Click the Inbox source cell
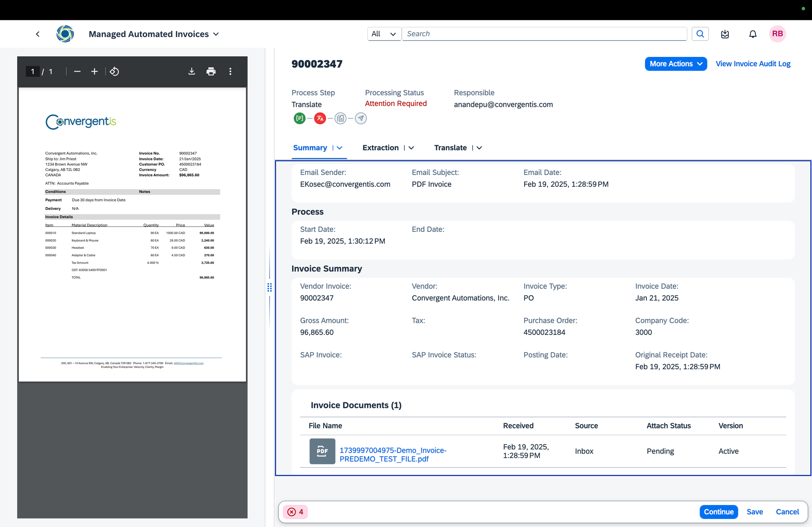812x527 pixels. tap(584, 451)
